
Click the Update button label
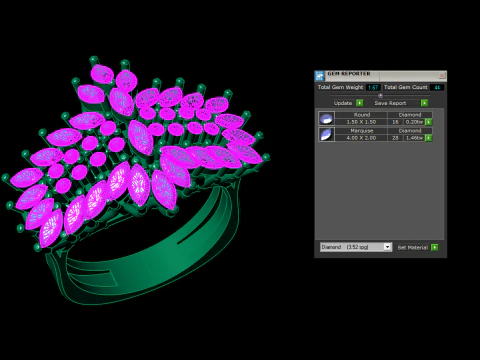[343, 103]
